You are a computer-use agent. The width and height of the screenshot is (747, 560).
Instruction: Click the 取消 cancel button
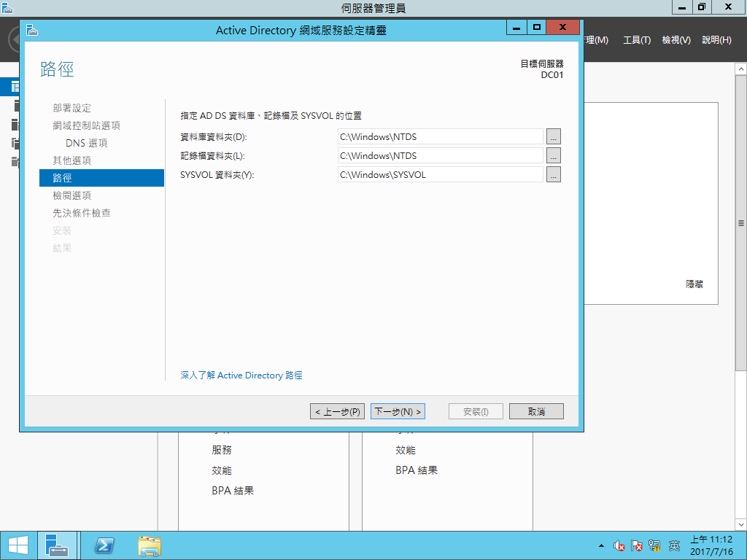(x=536, y=411)
